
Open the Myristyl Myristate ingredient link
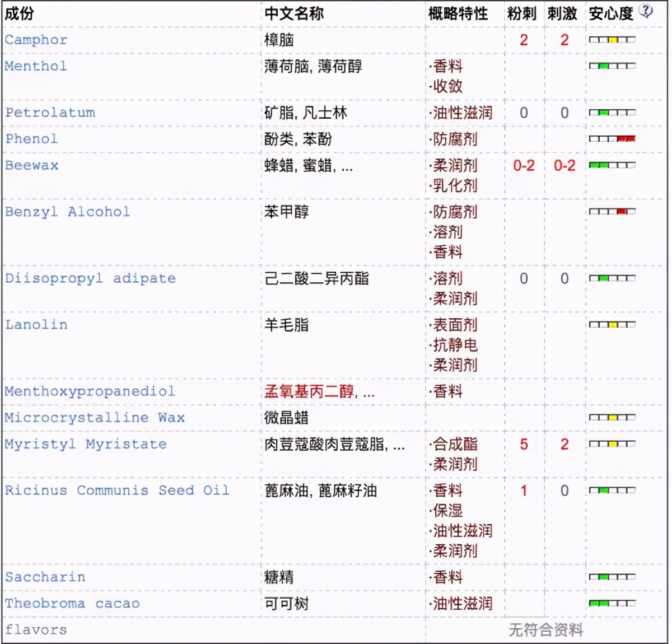point(84,444)
